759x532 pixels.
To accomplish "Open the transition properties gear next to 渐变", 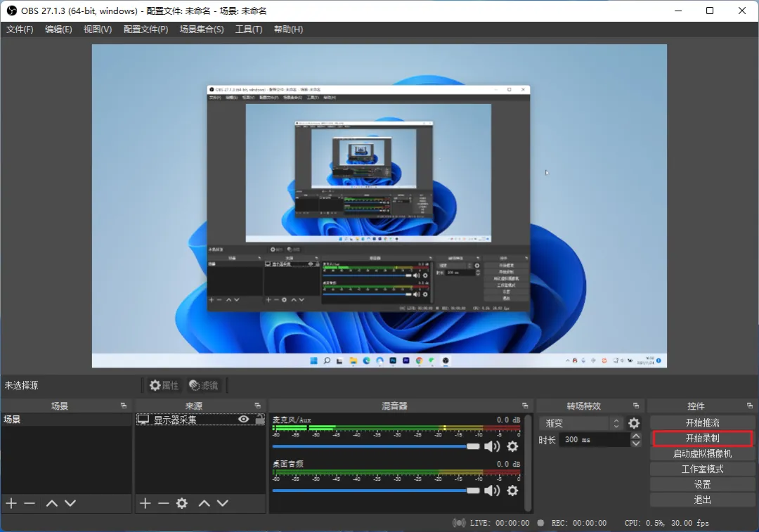I will (x=634, y=423).
